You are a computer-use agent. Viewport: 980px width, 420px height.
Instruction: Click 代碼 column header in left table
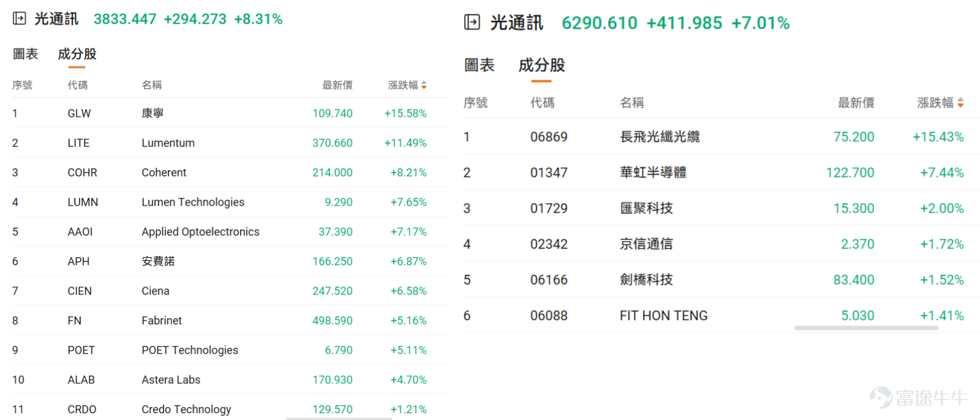(78, 85)
